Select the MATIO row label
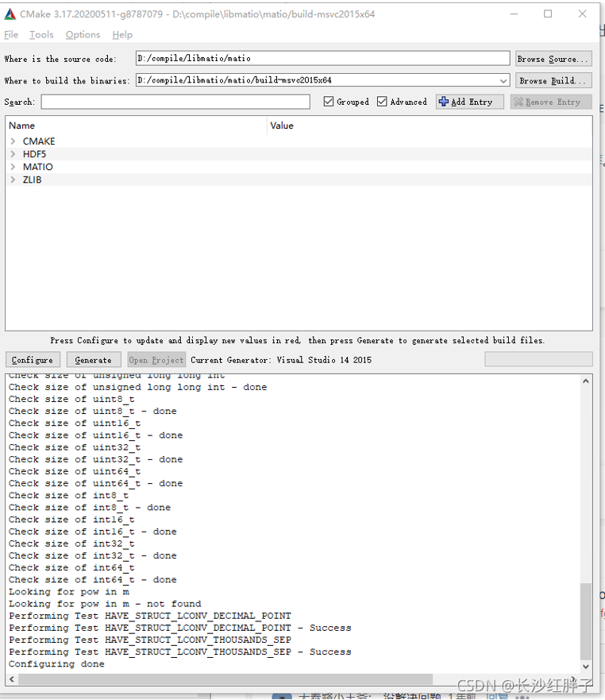This screenshot has width=605, height=700. [x=38, y=167]
